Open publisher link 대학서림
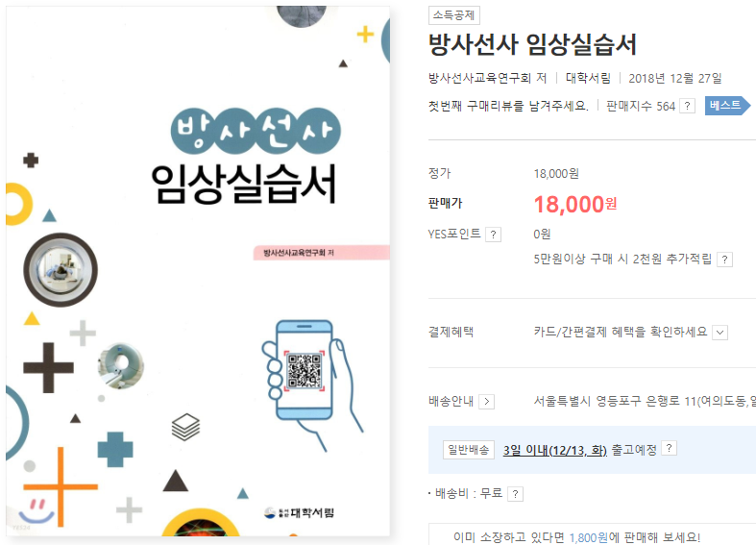The width and height of the screenshot is (756, 545). point(588,78)
